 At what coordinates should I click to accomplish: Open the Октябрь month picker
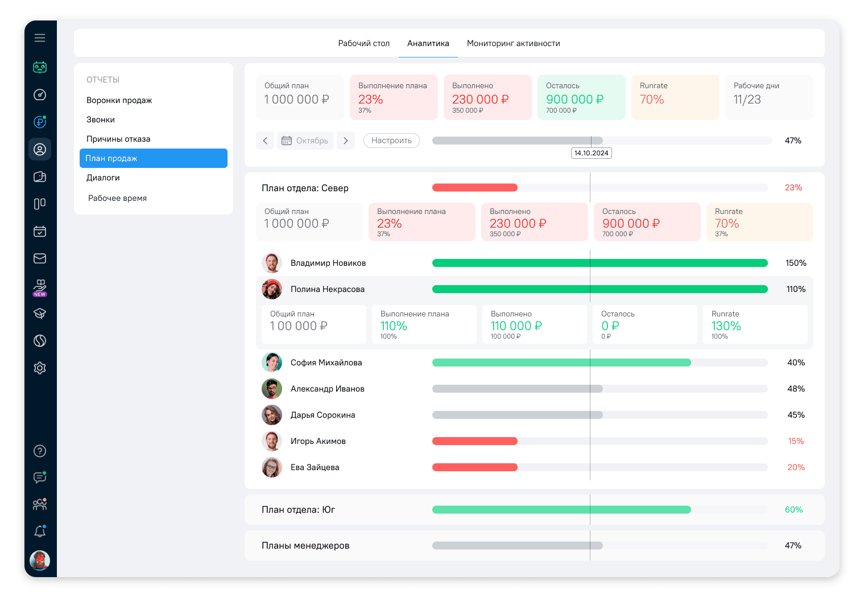tap(305, 141)
